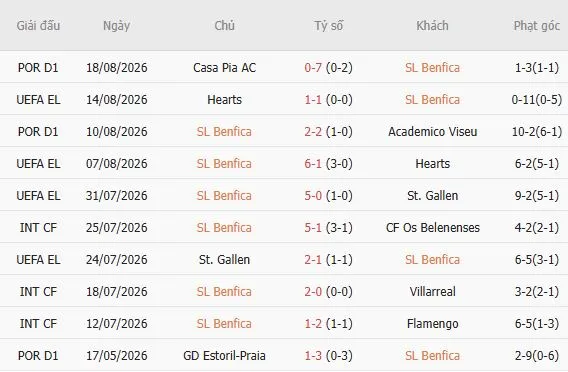Click the 1-3 score on 17/05/2026

point(313,356)
